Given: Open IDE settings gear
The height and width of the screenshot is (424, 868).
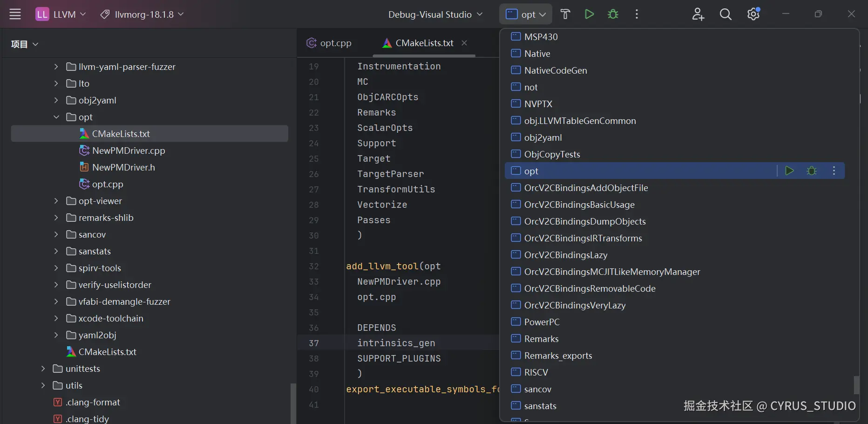Looking at the screenshot, I should point(753,14).
